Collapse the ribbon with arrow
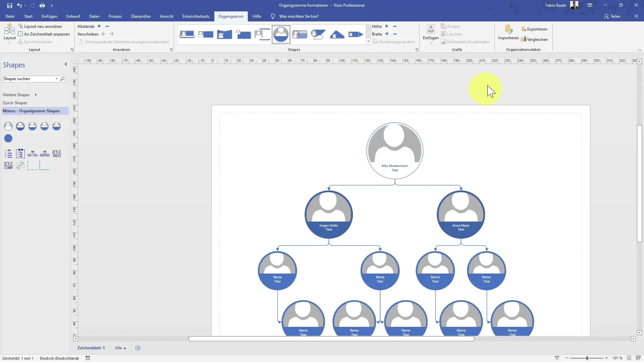The image size is (644, 362). tap(639, 50)
